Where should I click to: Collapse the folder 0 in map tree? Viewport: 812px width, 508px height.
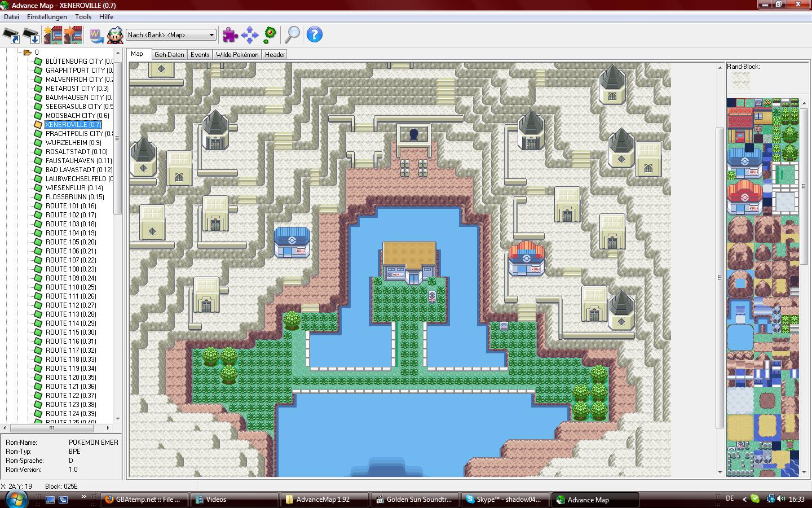[x=27, y=52]
